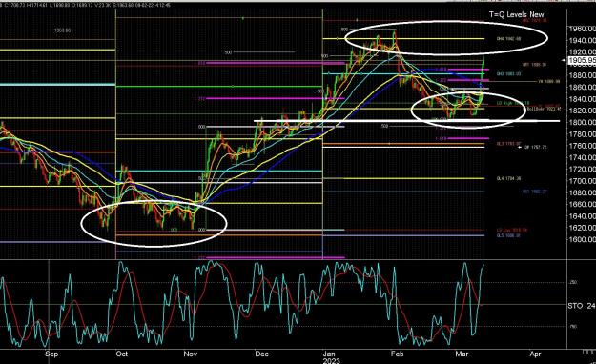Click the 1740.00 price axis label

click(x=583, y=157)
